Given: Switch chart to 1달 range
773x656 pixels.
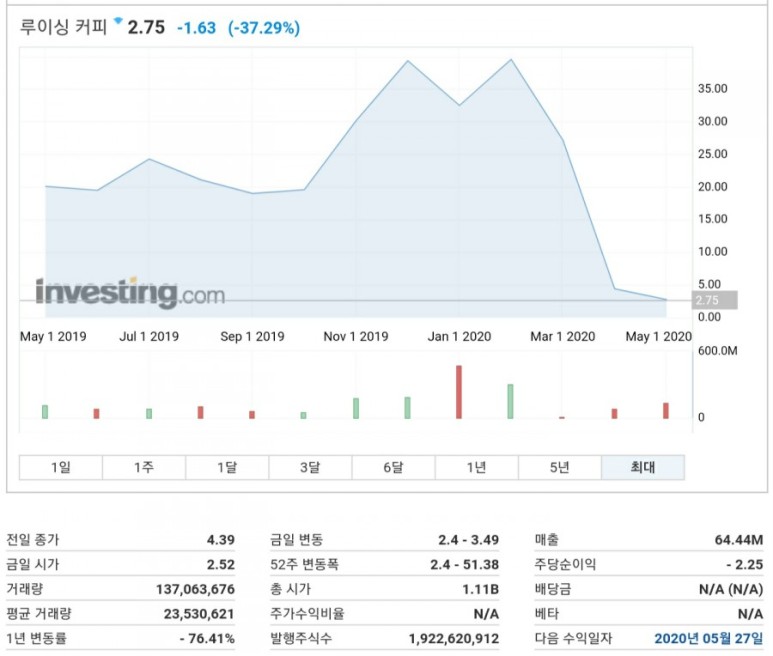Looking at the screenshot, I should (x=227, y=467).
